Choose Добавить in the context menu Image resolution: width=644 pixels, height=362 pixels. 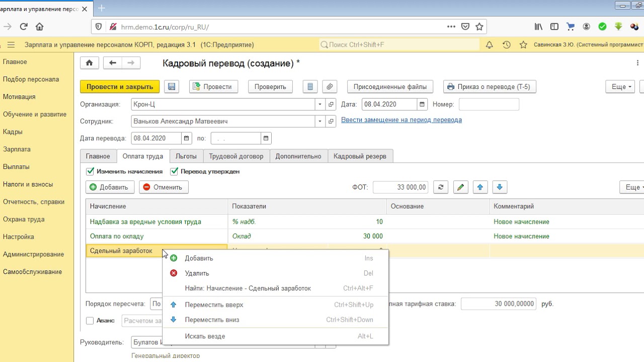[x=275, y=258]
